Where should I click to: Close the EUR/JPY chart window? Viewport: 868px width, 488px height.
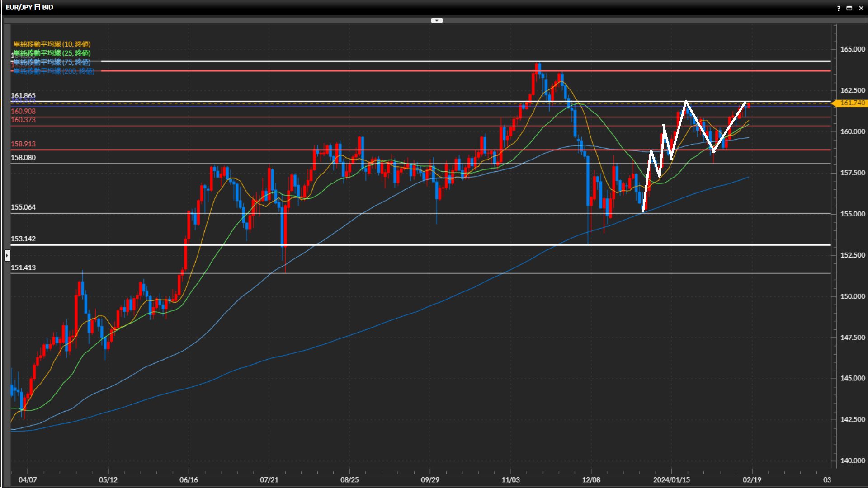tap(861, 8)
